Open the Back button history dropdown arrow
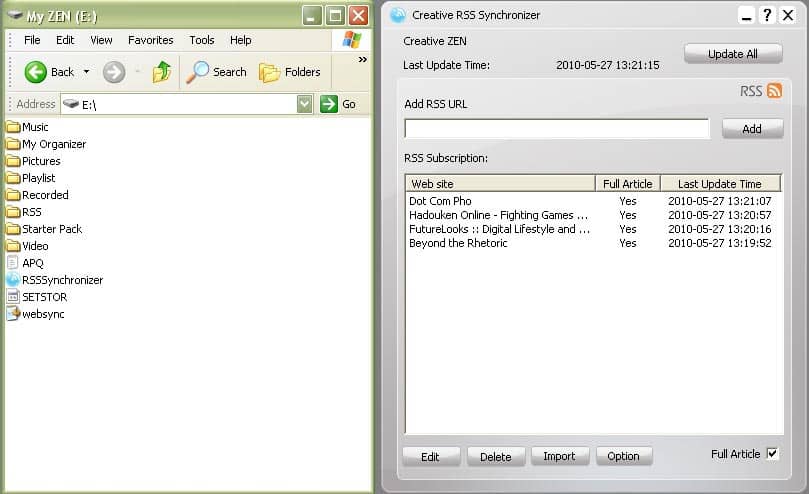 [x=87, y=72]
